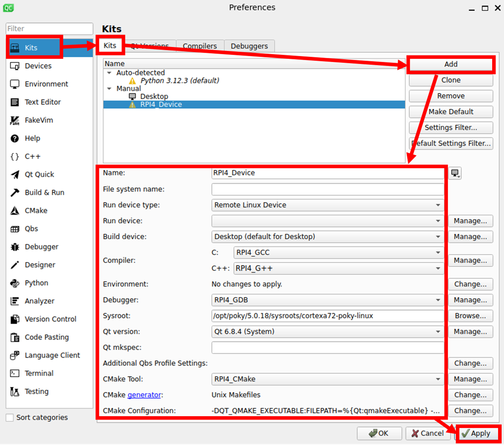504x445 pixels.
Task: Open the FakeVim category icon
Action: point(15,120)
